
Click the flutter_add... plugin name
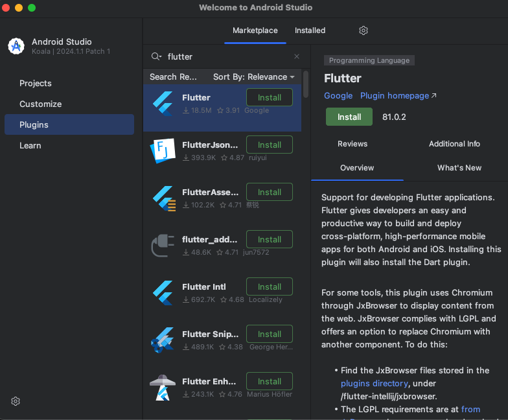[209, 240]
